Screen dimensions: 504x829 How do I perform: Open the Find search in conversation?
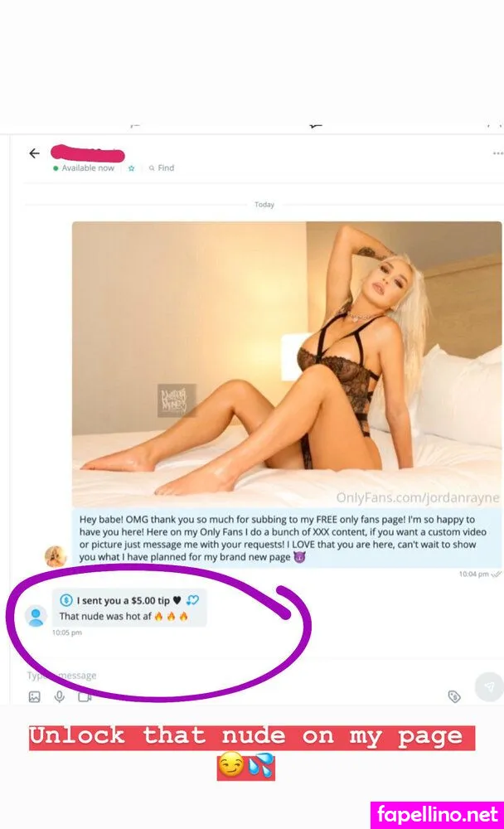coord(162,167)
